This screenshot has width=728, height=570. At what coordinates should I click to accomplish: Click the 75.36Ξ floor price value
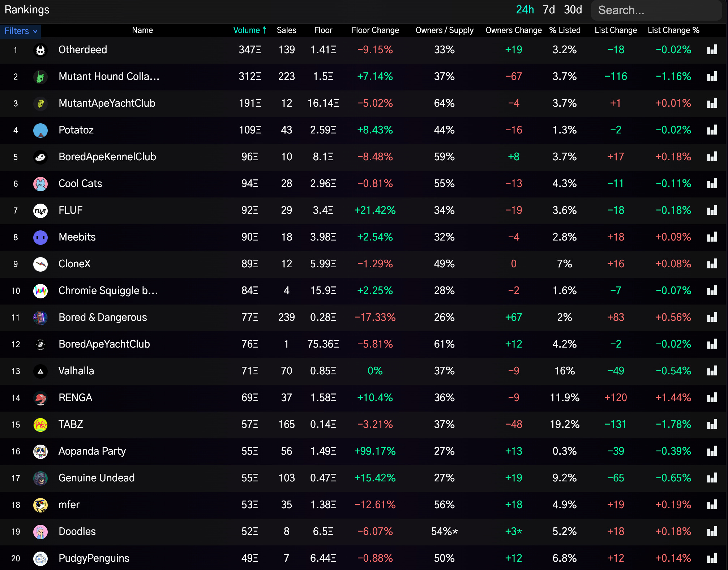[323, 344]
